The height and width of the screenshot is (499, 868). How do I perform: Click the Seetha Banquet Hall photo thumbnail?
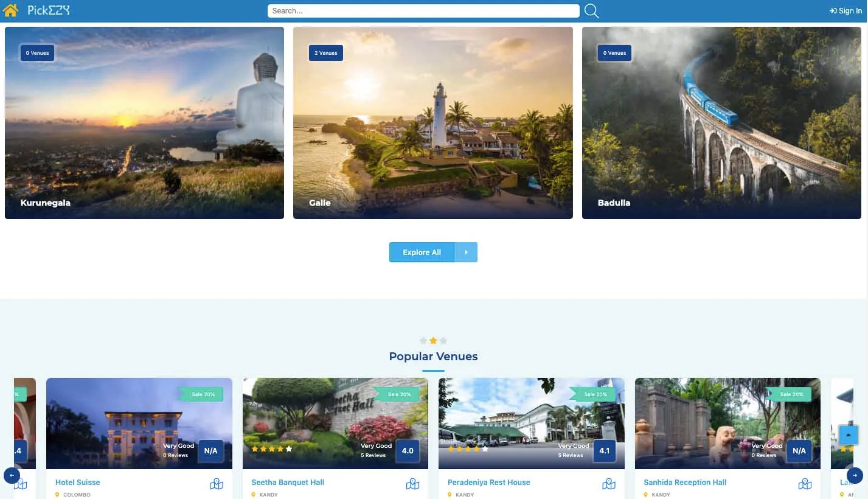(335, 424)
